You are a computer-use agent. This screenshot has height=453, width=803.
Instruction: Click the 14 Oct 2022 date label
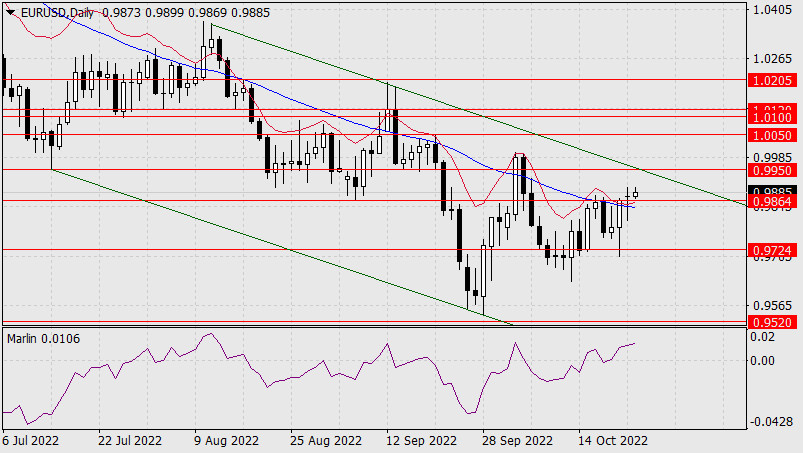pyautogui.click(x=613, y=441)
